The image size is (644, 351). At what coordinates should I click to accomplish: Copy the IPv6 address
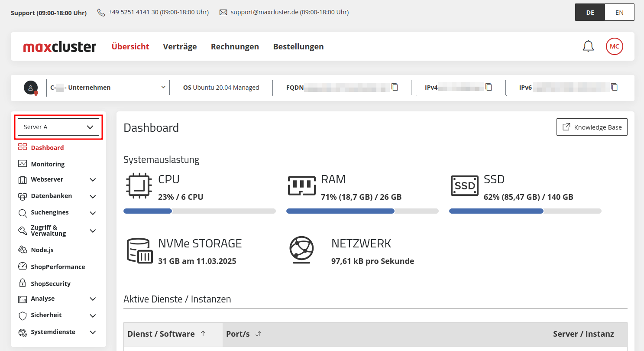[614, 87]
